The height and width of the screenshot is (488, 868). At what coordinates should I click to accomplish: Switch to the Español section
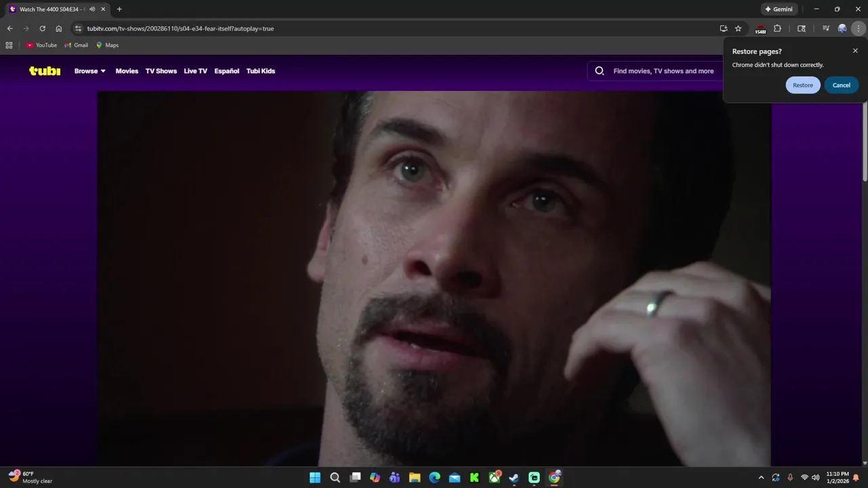(226, 71)
